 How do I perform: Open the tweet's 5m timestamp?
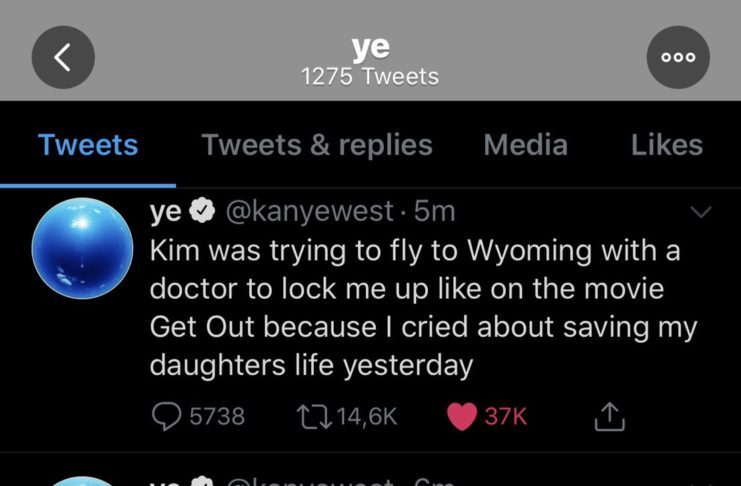coord(435,212)
